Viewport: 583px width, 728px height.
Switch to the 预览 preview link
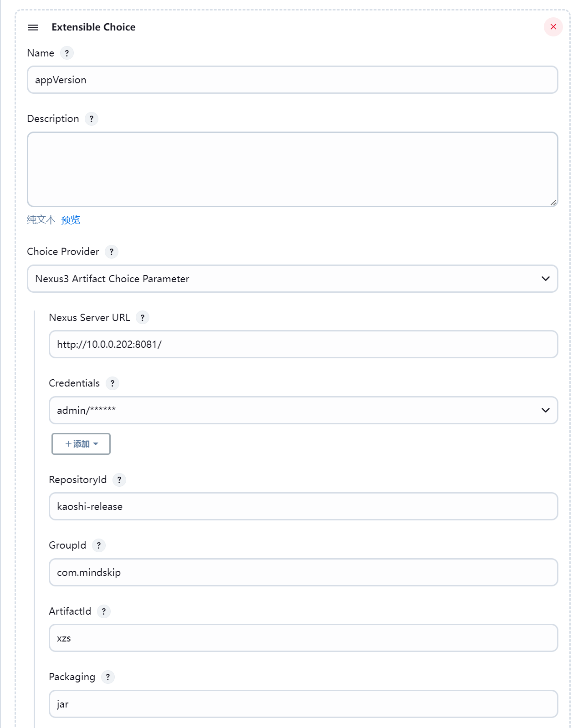coord(71,220)
